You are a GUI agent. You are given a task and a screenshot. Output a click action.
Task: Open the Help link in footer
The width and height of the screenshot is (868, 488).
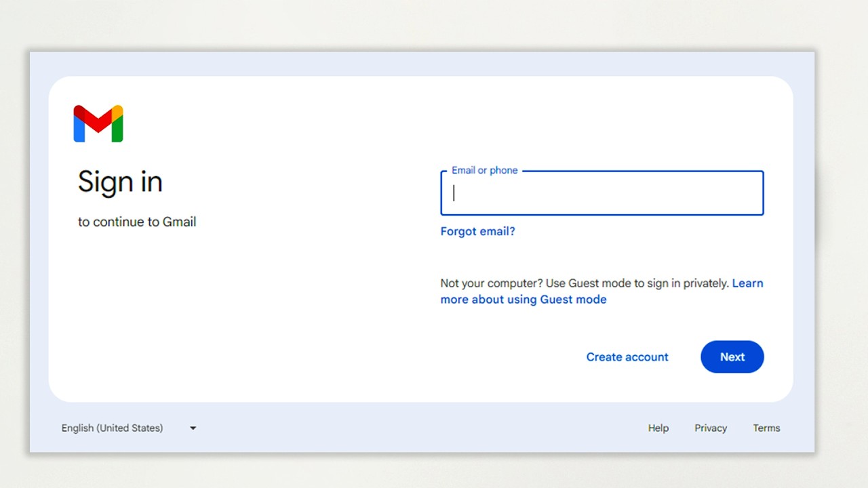tap(658, 428)
